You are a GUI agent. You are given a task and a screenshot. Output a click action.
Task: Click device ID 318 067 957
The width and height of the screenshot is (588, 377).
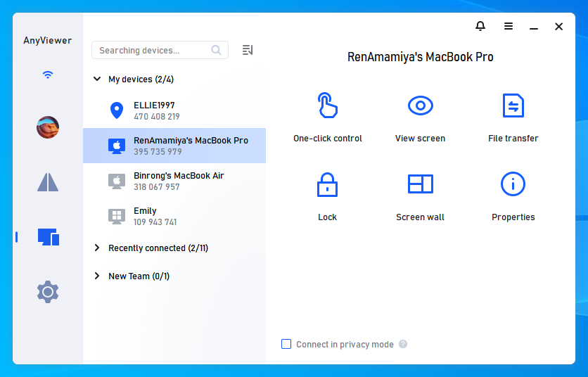[x=157, y=187]
